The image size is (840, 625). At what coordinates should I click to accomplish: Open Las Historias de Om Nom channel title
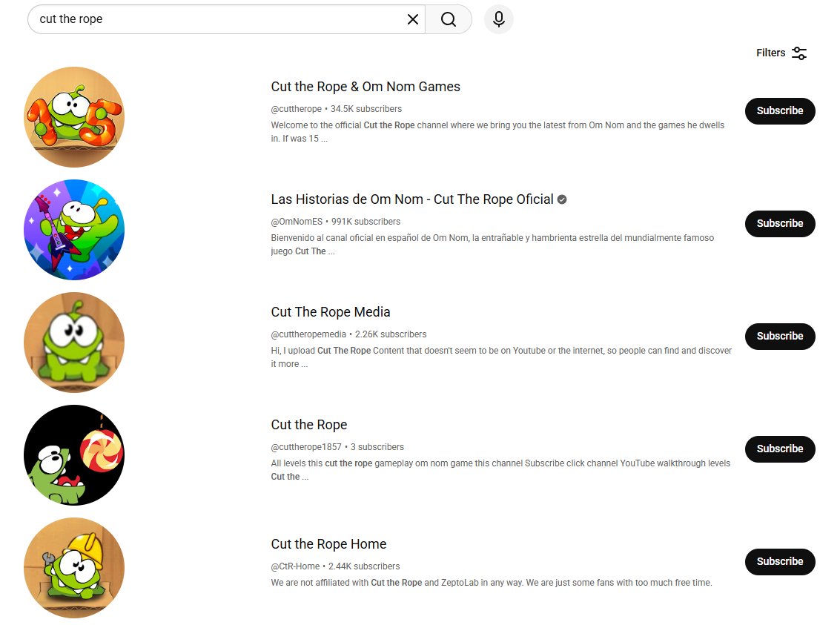pos(412,199)
